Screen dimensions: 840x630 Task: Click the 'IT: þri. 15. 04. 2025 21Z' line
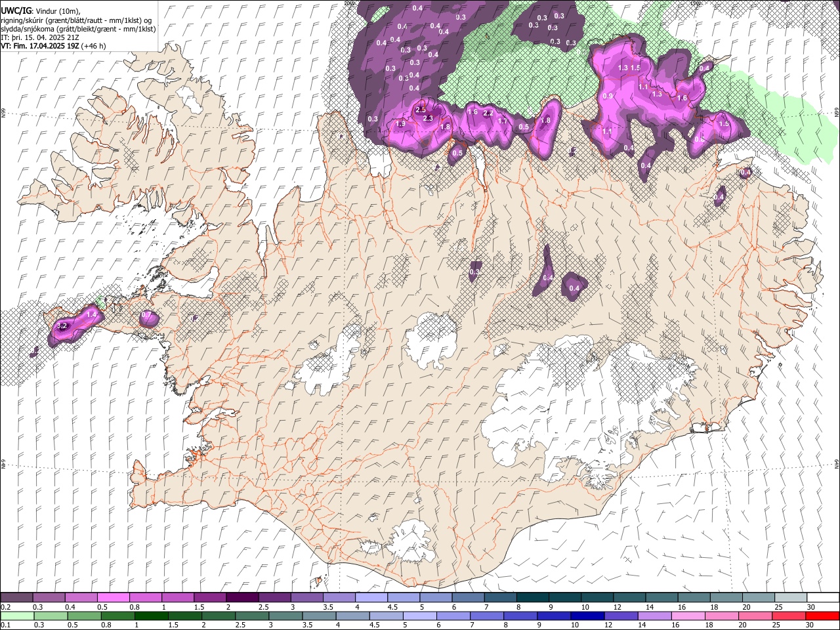(39, 37)
